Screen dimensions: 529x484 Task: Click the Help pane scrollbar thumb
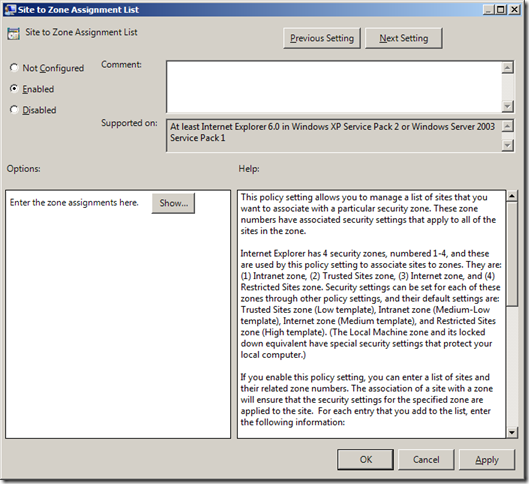pos(512,254)
